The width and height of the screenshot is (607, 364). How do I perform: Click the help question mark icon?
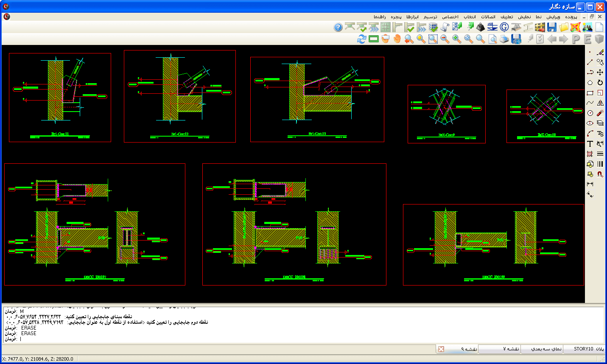[338, 28]
